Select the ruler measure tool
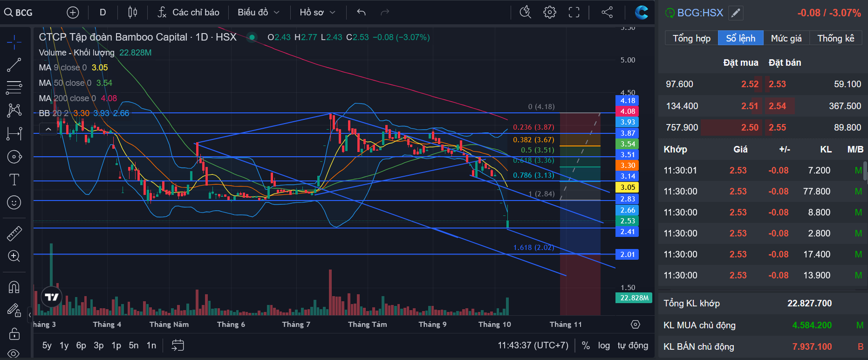Screen dimensions: 868x360 tap(14, 233)
